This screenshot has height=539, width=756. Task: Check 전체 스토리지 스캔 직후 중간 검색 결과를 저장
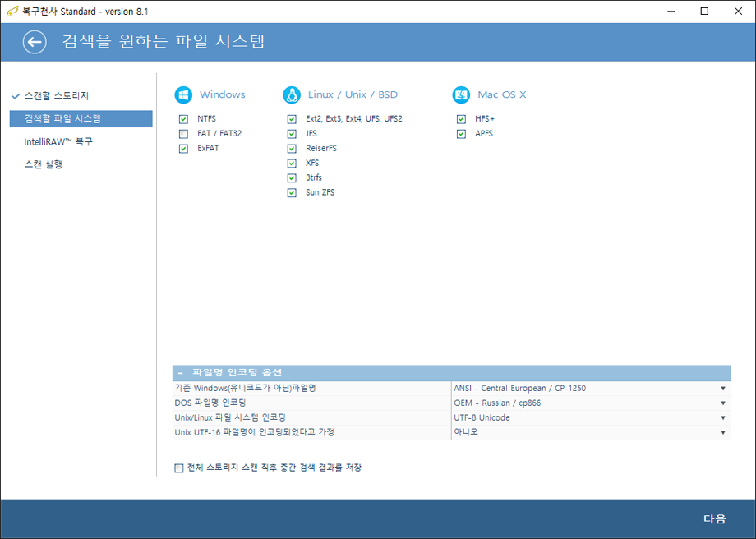pos(179,468)
